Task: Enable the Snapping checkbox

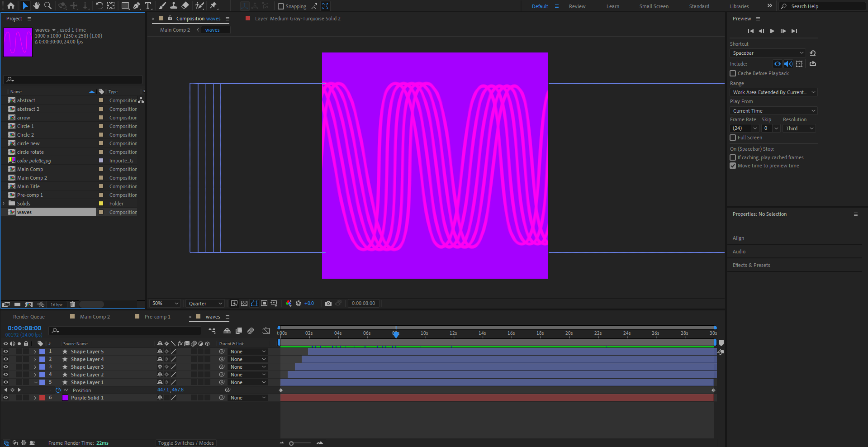Action: (281, 6)
